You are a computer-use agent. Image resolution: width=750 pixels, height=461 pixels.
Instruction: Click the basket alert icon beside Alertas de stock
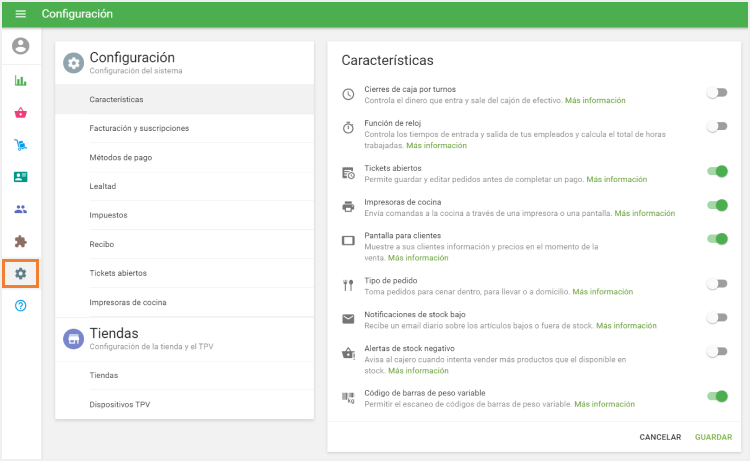pos(348,353)
